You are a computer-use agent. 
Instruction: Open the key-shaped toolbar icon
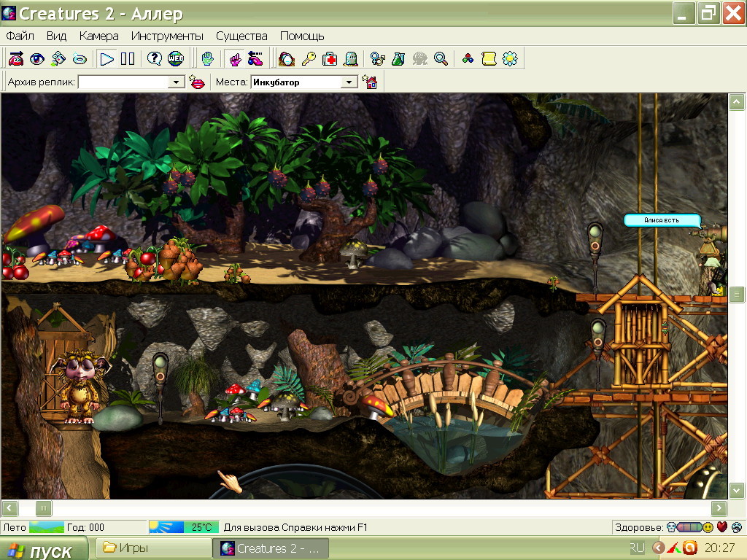pos(309,59)
